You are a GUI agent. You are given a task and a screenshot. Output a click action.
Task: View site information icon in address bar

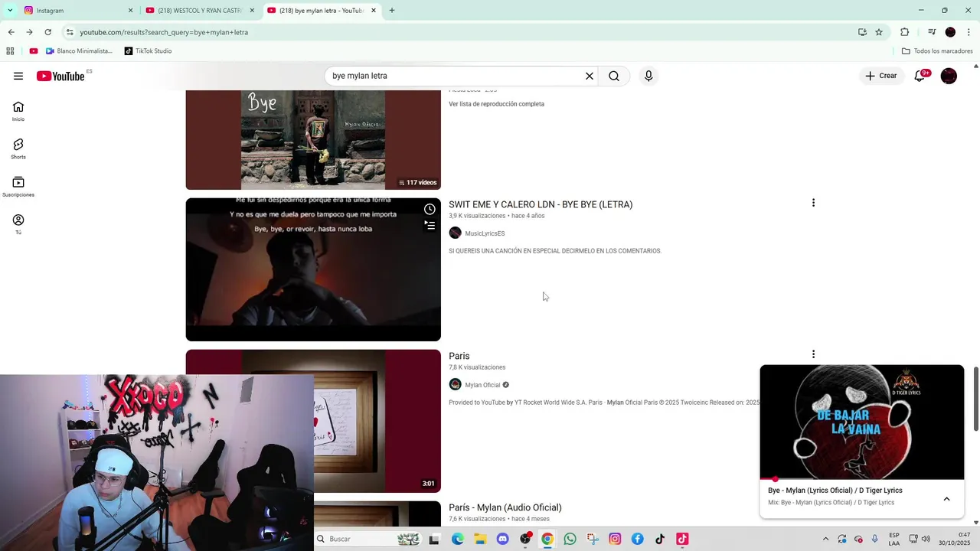[x=70, y=32]
